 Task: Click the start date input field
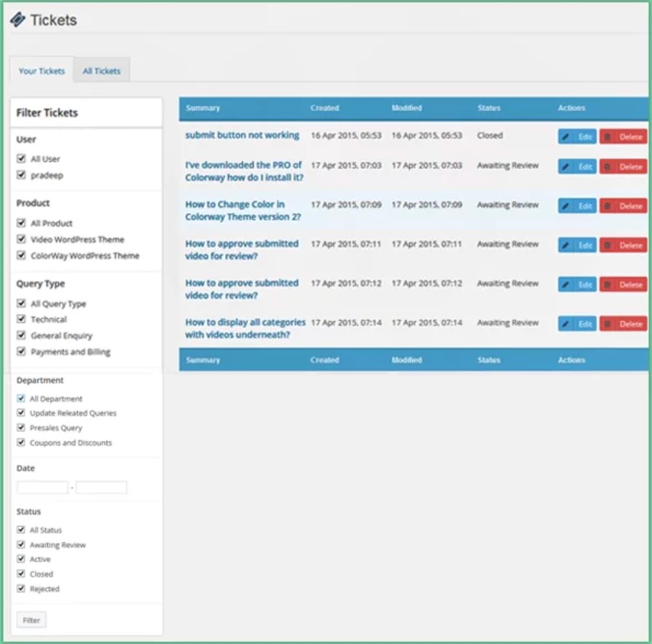[x=43, y=487]
